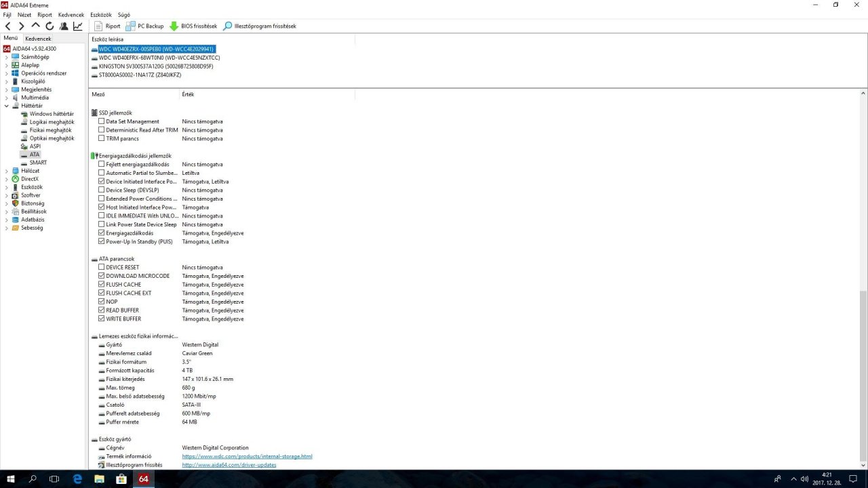Screen dimensions: 868x488
Task: Toggle DOWNLOAD MICROCODE checkbox
Action: [x=102, y=276]
